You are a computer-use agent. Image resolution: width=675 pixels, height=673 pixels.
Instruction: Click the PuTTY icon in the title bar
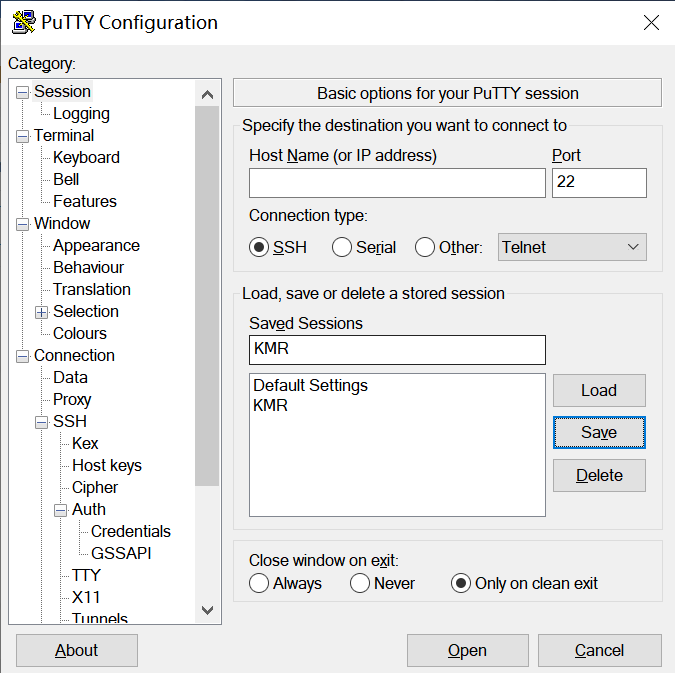pyautogui.click(x=23, y=22)
